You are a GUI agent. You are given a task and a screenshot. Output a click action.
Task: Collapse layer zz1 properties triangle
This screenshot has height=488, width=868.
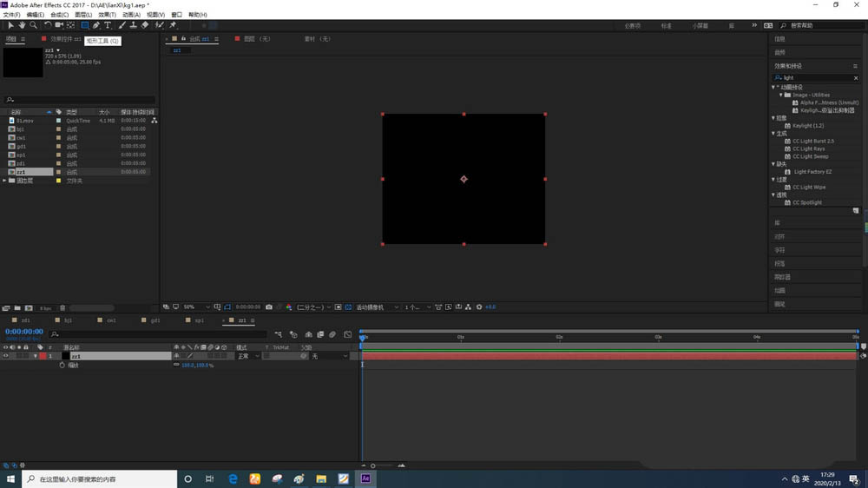tap(36, 356)
